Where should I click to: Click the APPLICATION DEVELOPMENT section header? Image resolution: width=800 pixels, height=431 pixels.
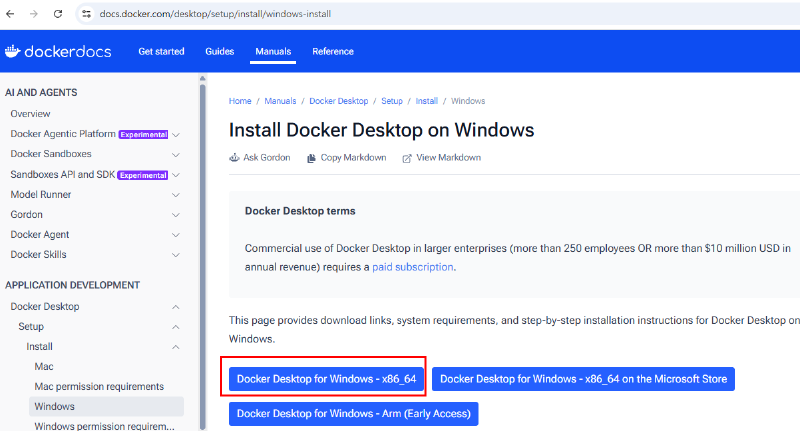[x=72, y=285]
